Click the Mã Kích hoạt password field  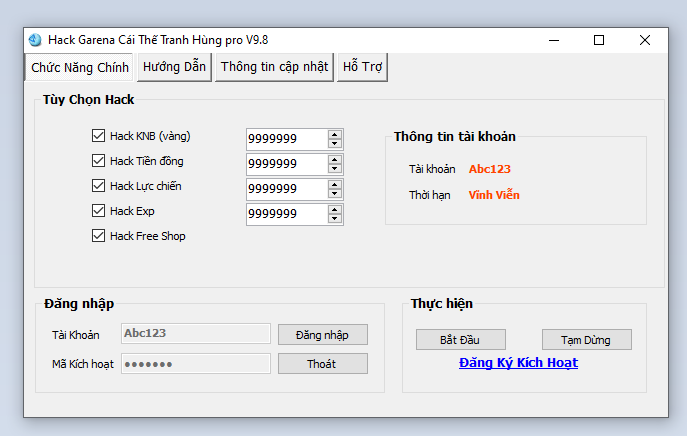[x=195, y=364]
